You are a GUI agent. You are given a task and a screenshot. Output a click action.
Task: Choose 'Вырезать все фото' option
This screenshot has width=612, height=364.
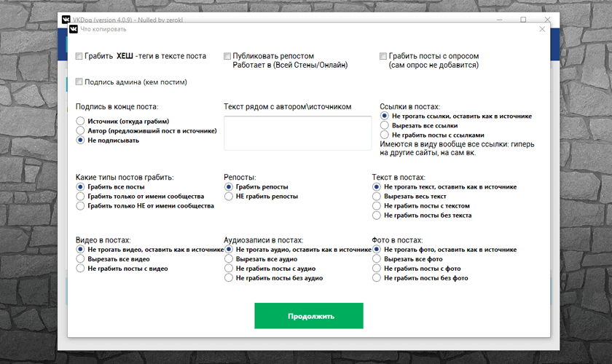click(x=376, y=259)
